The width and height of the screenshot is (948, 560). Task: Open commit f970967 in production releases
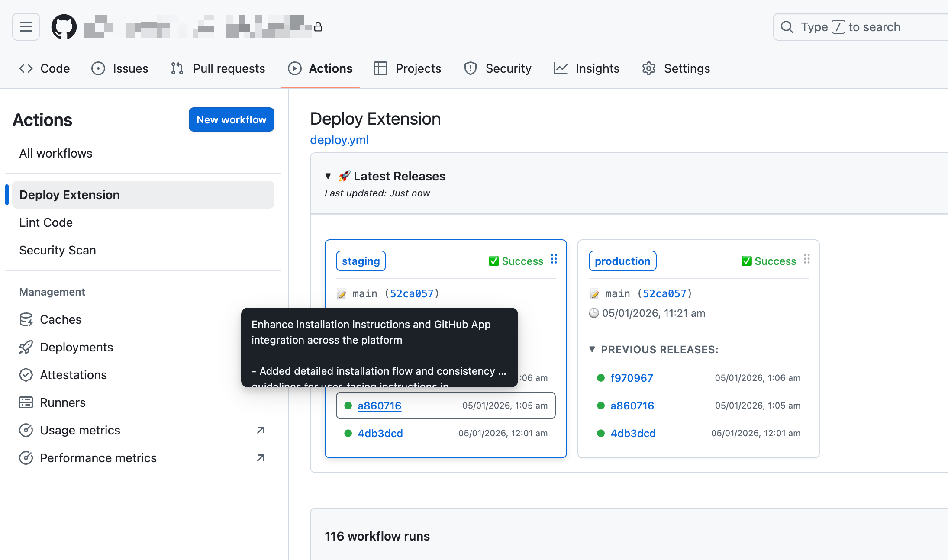point(632,378)
